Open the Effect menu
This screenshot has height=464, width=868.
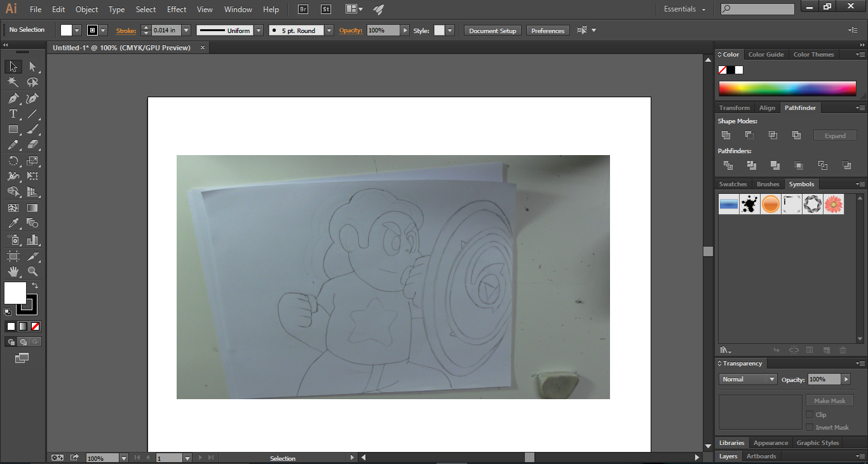(177, 10)
